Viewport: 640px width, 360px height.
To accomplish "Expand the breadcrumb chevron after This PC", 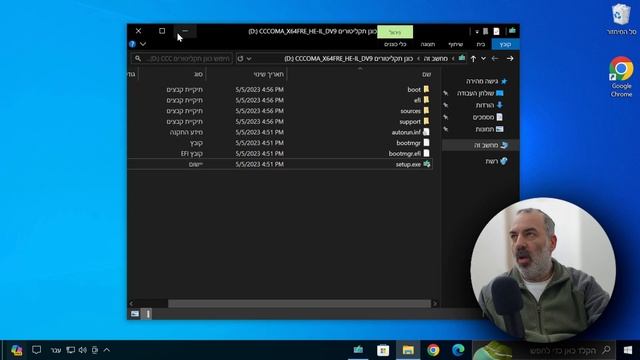I will (418, 59).
